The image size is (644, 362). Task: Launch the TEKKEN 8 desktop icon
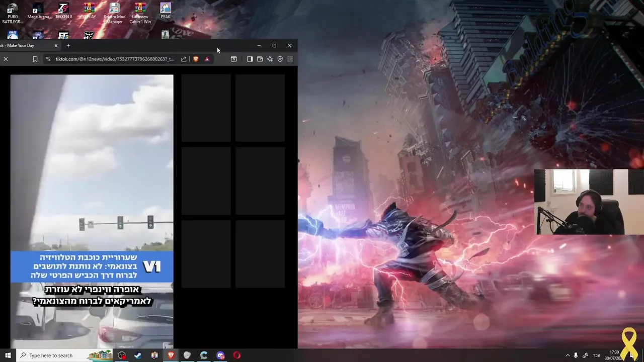point(64,11)
